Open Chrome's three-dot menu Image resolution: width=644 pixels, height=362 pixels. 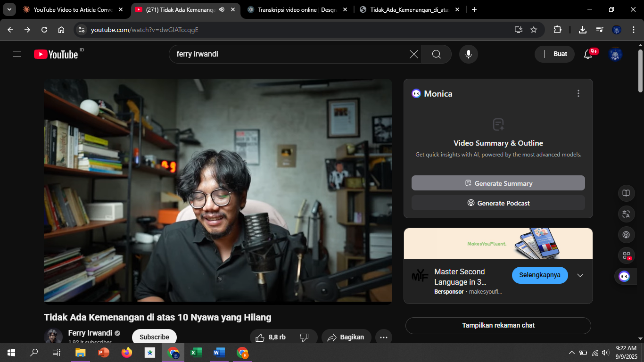point(634,30)
